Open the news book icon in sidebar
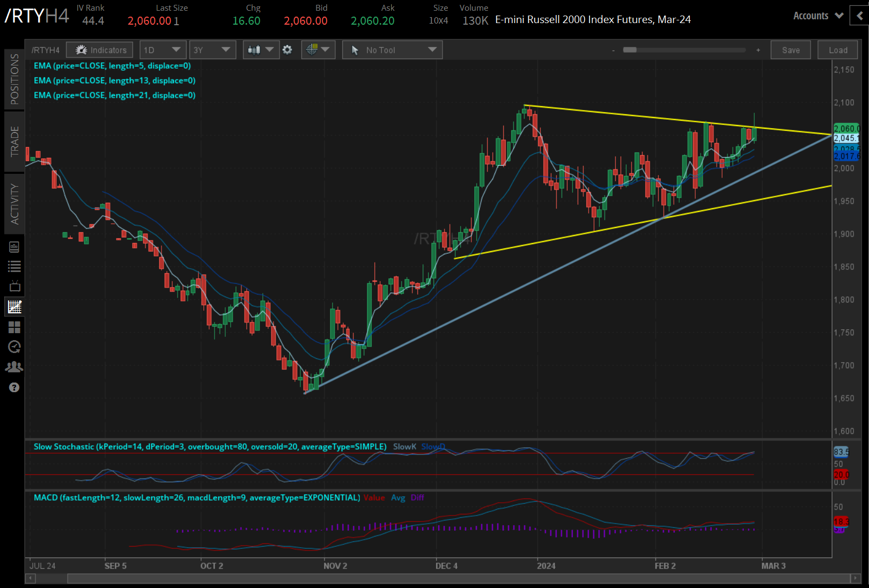 pyautogui.click(x=14, y=247)
